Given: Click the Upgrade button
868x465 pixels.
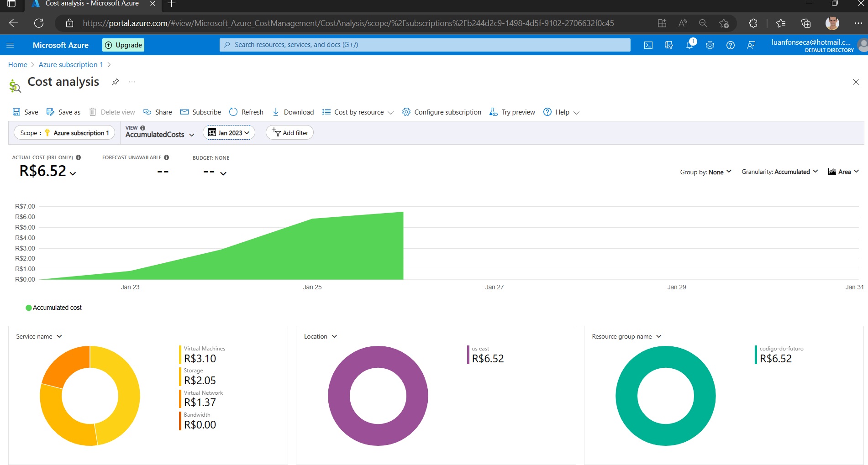Looking at the screenshot, I should [123, 45].
